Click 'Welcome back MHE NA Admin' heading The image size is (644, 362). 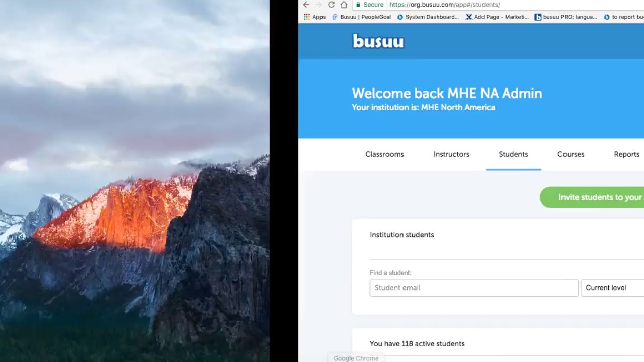pos(447,93)
